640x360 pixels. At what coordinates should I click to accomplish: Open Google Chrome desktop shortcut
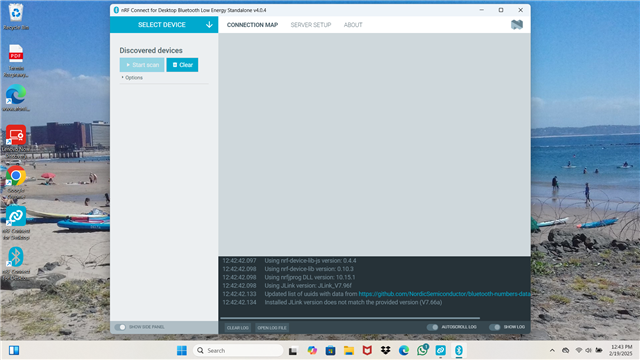tap(16, 182)
